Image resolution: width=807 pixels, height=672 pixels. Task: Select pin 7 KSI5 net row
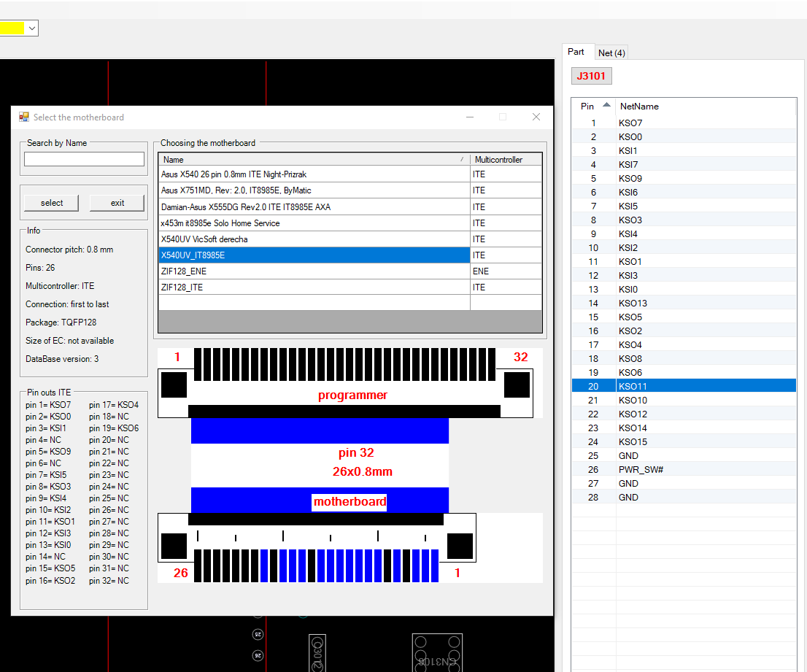(x=684, y=206)
